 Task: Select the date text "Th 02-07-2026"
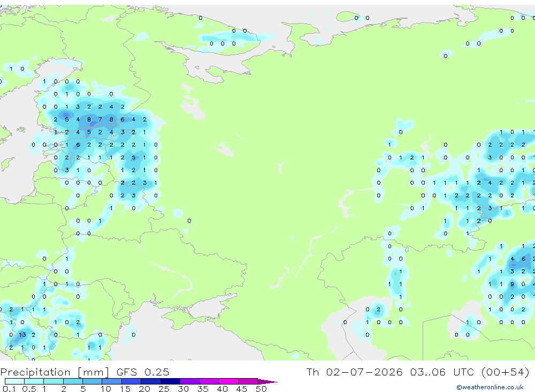[x=355, y=372]
